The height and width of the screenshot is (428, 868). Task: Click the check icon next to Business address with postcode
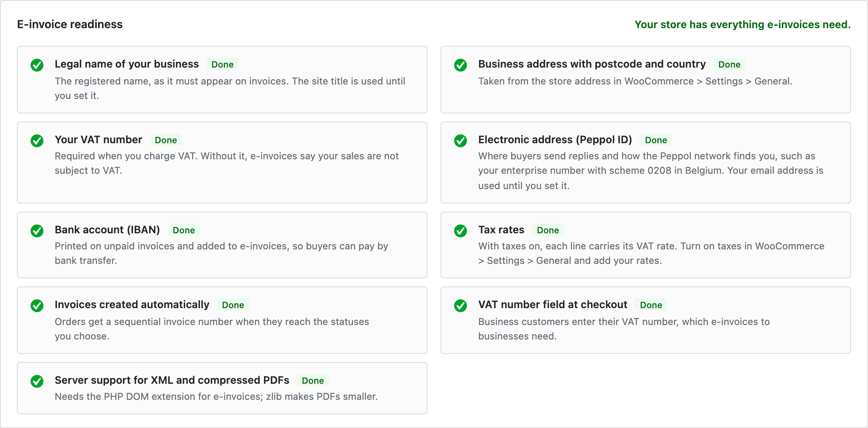tap(461, 65)
